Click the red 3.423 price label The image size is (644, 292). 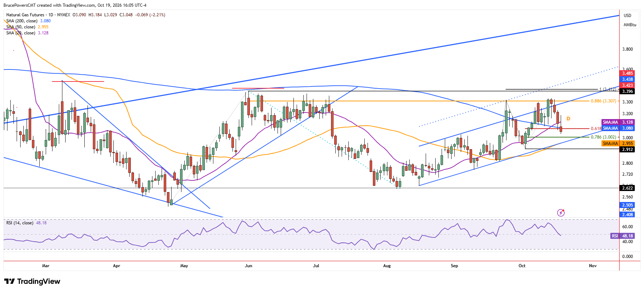627,85
